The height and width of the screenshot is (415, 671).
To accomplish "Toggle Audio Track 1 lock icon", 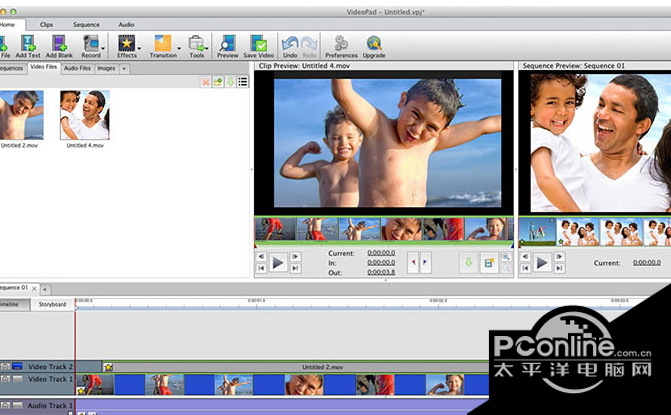I will click(5, 405).
